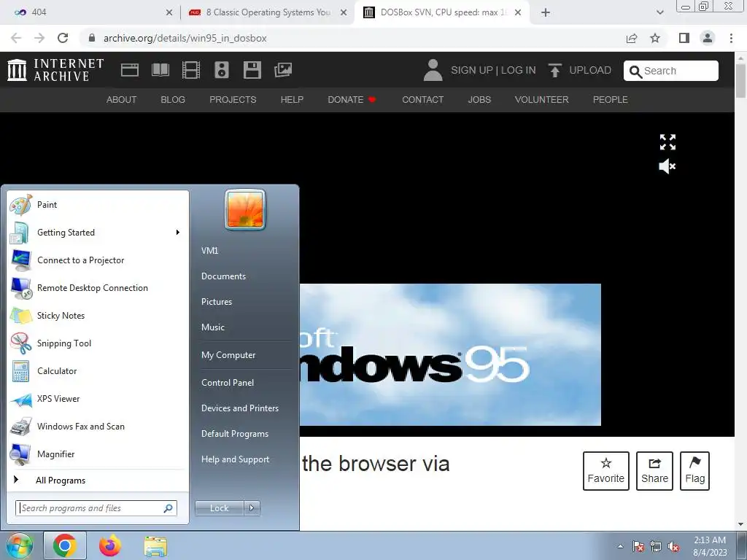Click the user account picture

click(245, 209)
